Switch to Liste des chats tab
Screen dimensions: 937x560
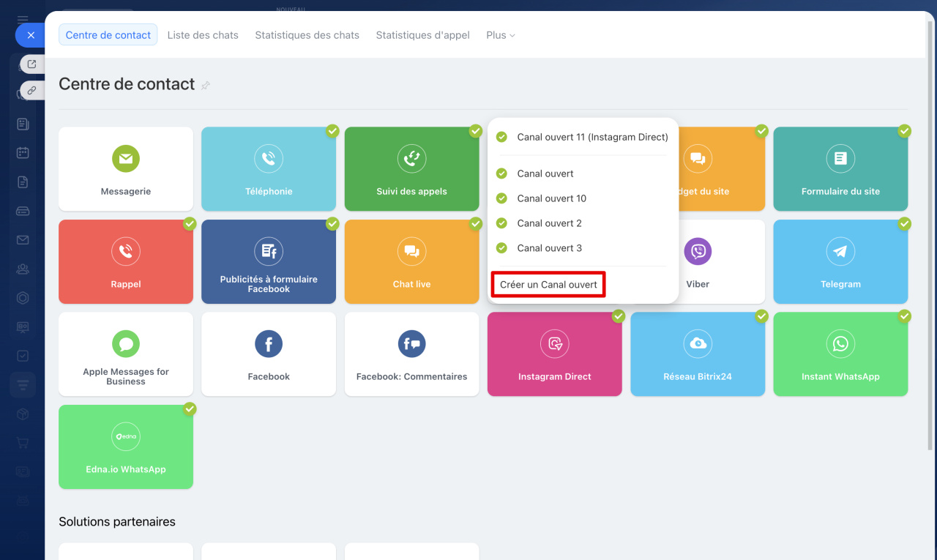coord(203,35)
